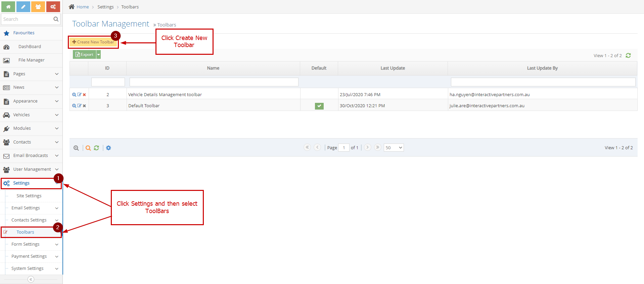Screen dimensions: 644x284
Task: Click Create New Toolbar button
Action: [93, 42]
